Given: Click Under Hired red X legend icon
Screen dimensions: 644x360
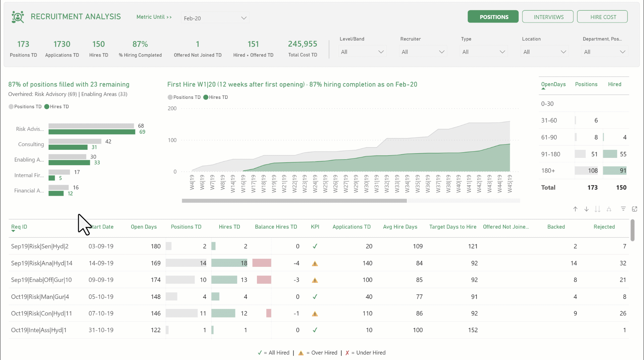Looking at the screenshot, I should coord(347,353).
